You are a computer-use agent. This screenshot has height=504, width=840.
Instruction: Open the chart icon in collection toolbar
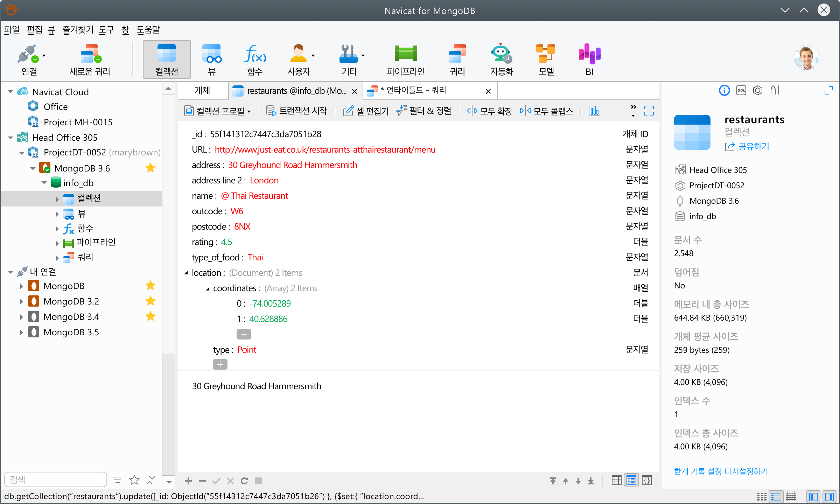594,111
